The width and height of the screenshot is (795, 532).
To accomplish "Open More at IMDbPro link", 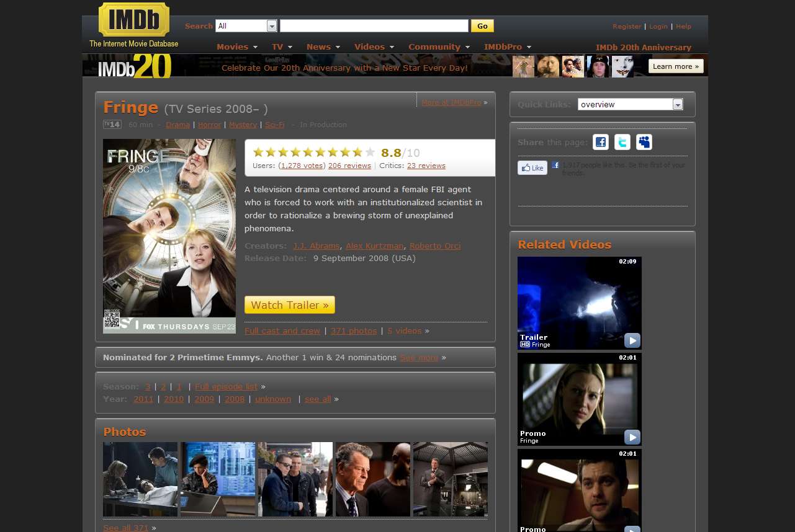I will pyautogui.click(x=451, y=102).
